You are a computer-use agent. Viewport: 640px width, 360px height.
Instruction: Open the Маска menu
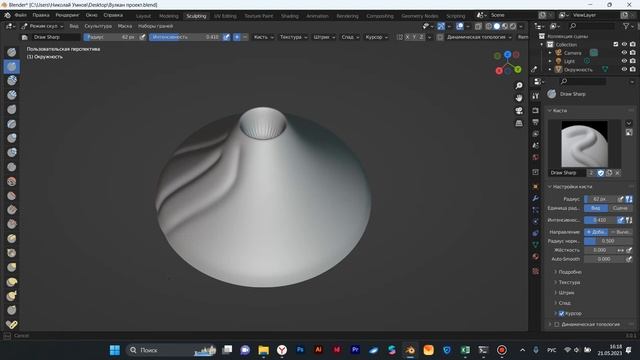tap(125, 26)
